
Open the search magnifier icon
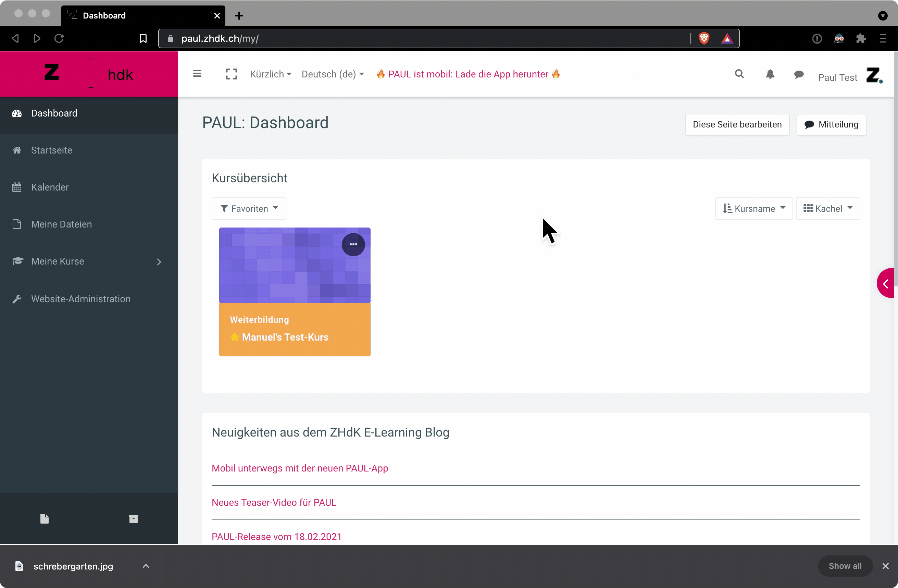click(739, 74)
